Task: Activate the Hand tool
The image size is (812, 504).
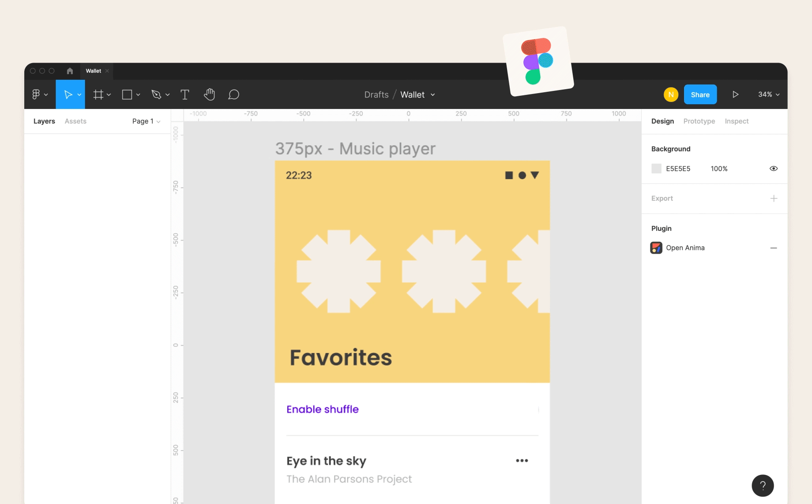Action: coord(209,94)
